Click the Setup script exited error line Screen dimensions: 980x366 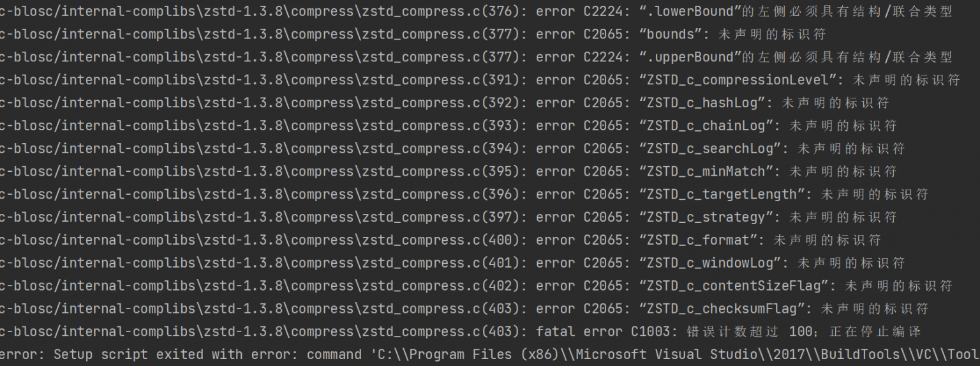[x=490, y=355]
